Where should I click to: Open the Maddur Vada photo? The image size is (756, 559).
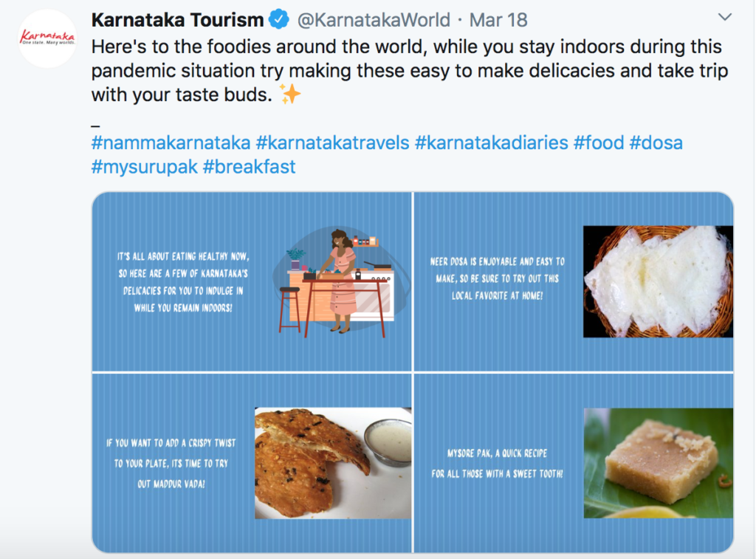click(333, 463)
